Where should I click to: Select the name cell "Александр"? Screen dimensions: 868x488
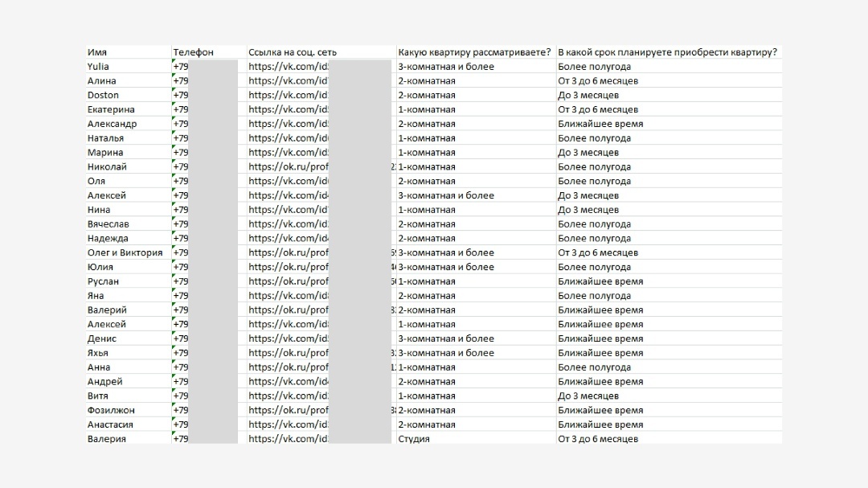point(129,124)
